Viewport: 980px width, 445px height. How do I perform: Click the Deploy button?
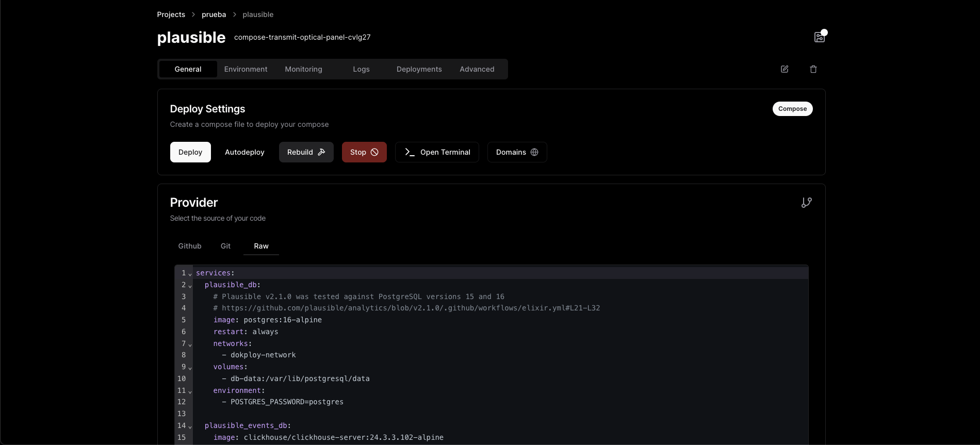[190, 152]
